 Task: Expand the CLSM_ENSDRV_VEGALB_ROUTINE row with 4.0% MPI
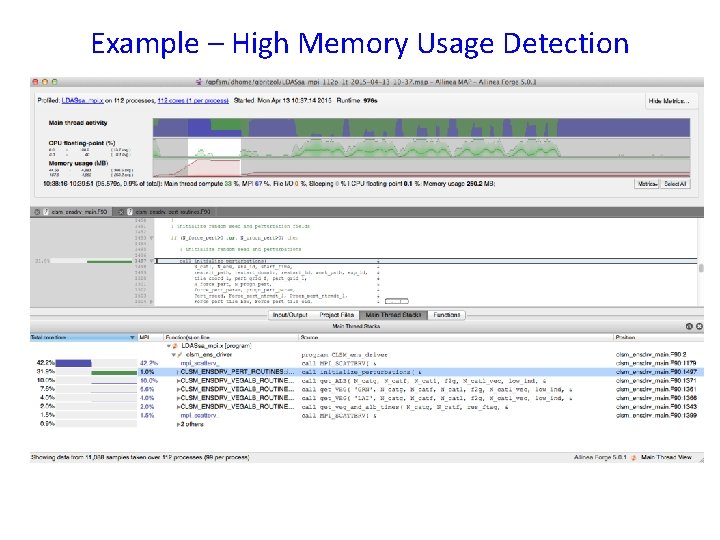(178, 398)
